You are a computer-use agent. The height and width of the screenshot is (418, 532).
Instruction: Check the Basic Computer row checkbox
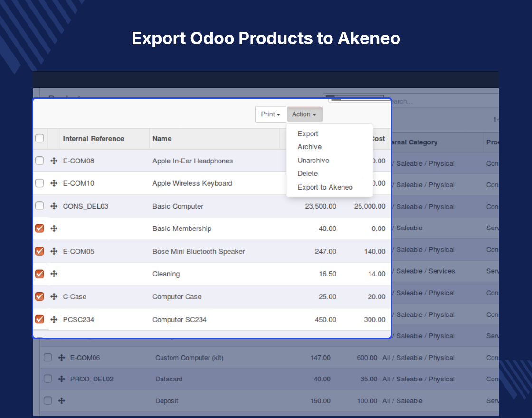40,206
